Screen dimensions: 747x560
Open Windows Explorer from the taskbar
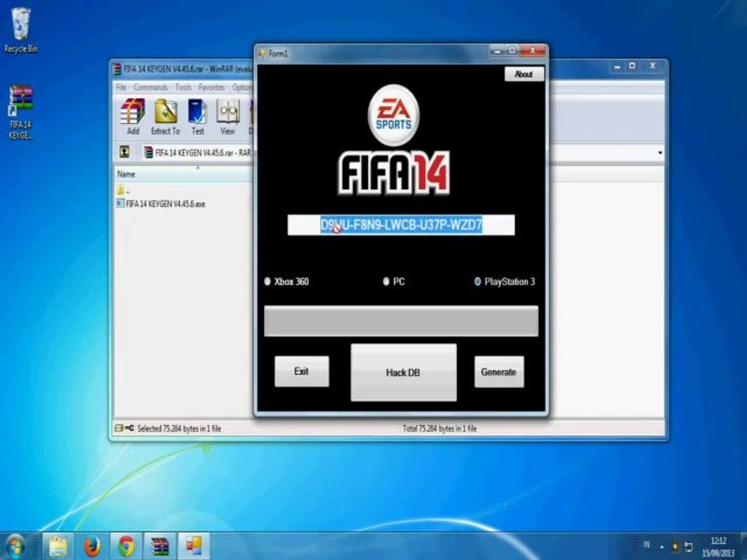click(58, 546)
